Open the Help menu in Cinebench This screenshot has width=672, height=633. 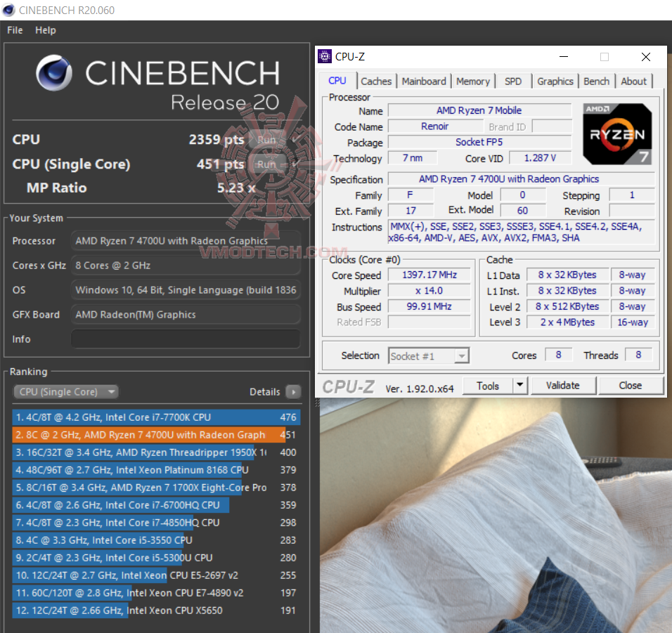46,30
